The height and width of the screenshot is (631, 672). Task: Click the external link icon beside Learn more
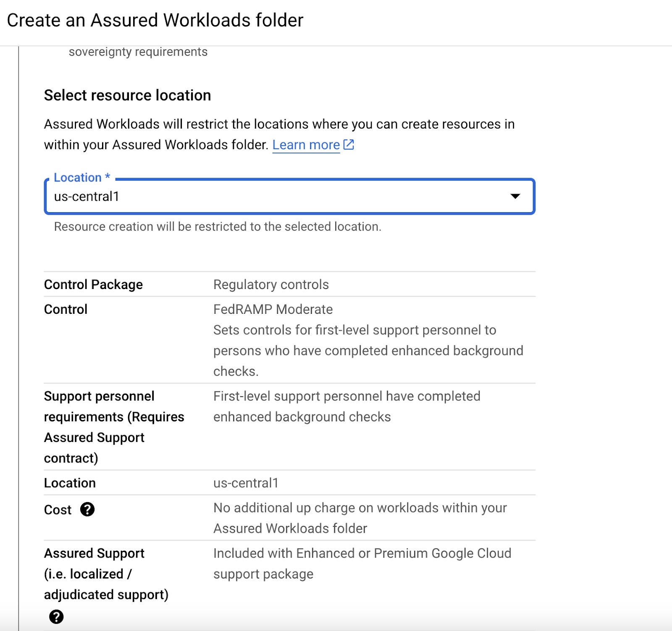(x=349, y=145)
